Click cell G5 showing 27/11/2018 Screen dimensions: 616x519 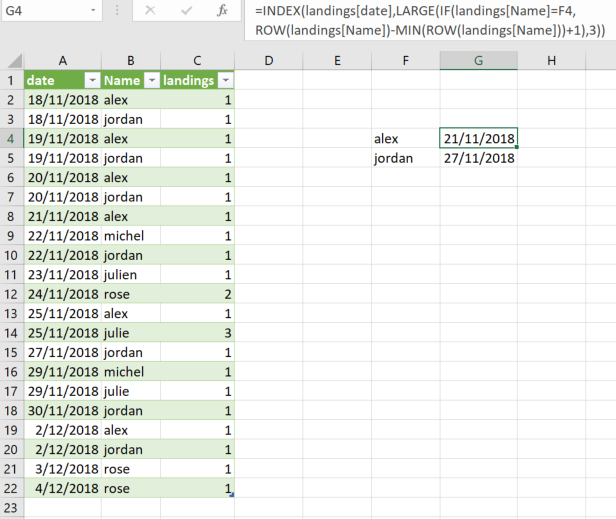click(x=478, y=158)
